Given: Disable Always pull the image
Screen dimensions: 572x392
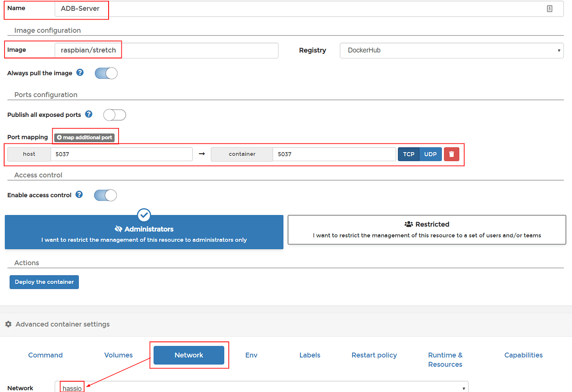Looking at the screenshot, I should [x=106, y=73].
